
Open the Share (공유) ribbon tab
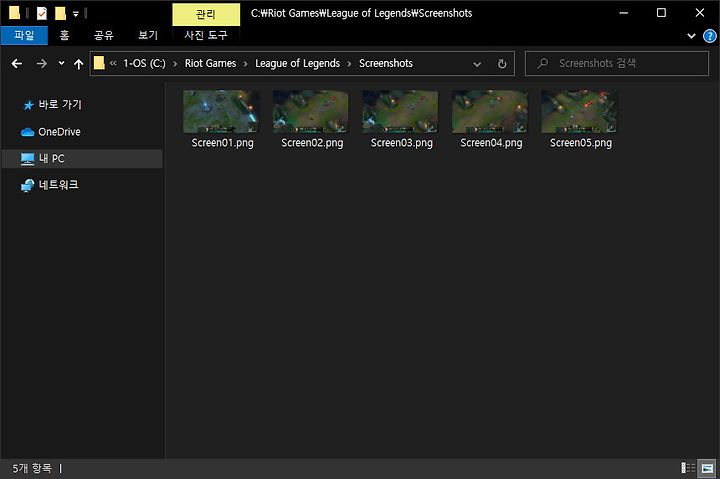104,35
